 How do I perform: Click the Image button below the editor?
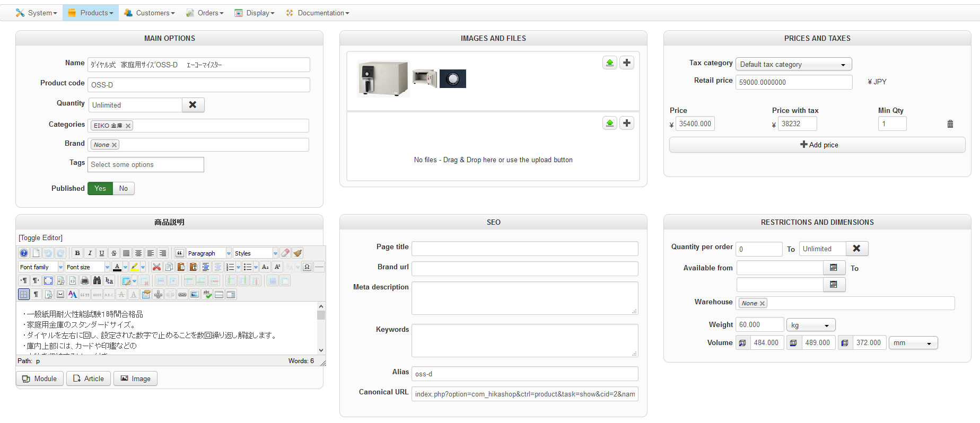135,379
